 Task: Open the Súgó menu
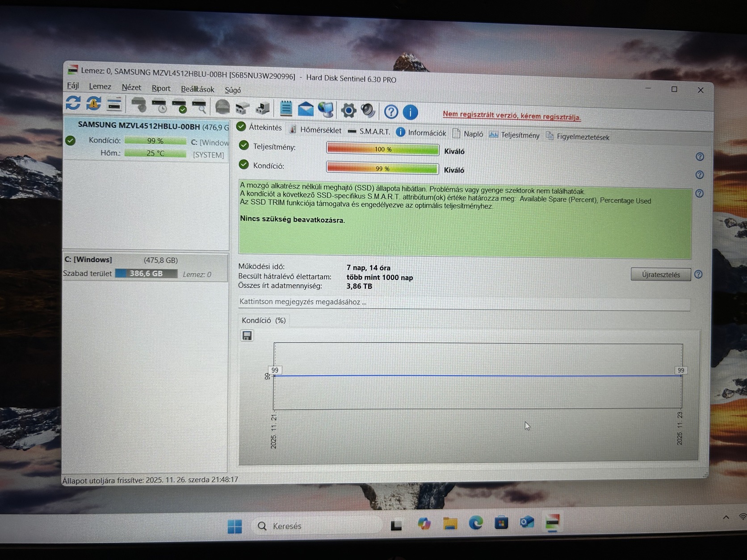233,90
